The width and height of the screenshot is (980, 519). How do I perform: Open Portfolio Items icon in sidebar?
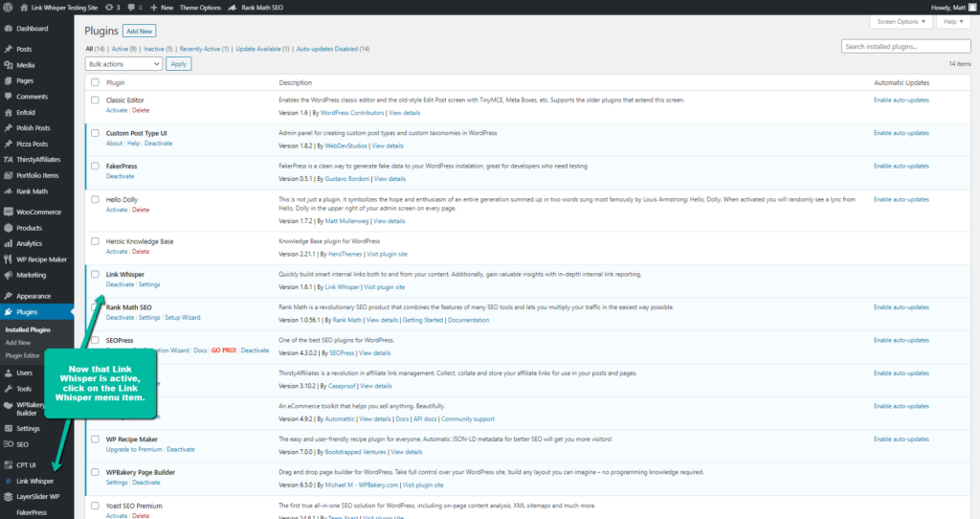tap(8, 175)
